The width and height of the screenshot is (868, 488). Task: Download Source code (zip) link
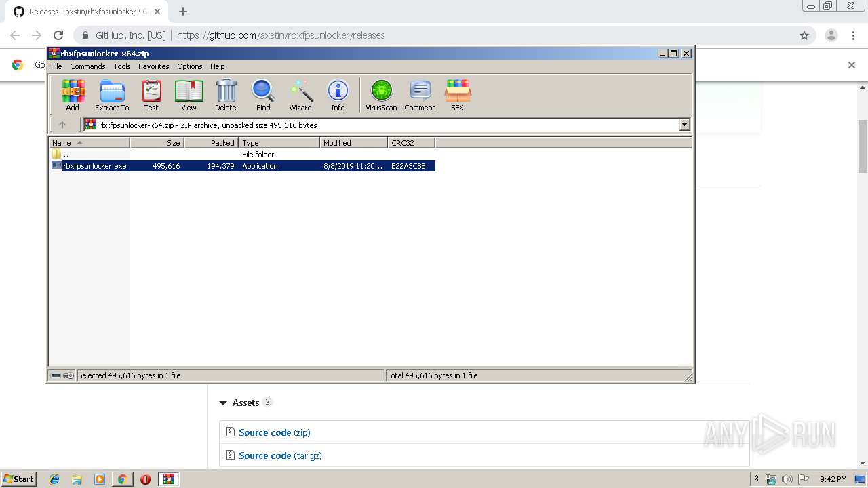click(274, 432)
